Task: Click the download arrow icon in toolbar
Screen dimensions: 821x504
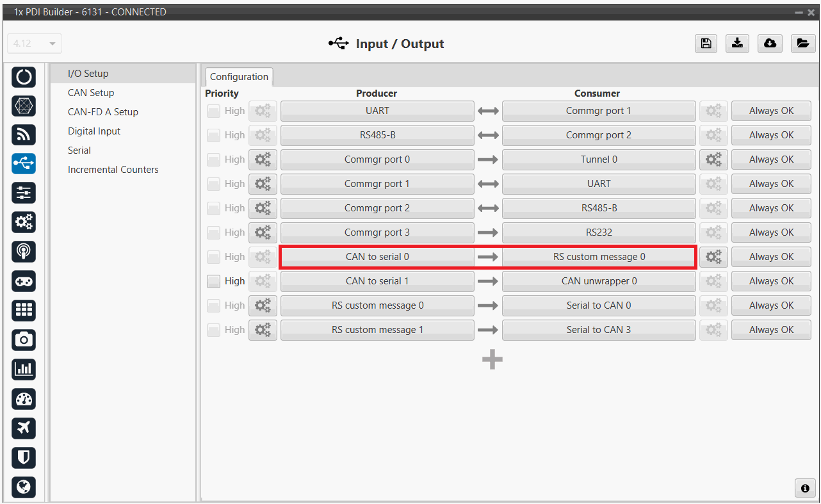Action: pyautogui.click(x=738, y=43)
